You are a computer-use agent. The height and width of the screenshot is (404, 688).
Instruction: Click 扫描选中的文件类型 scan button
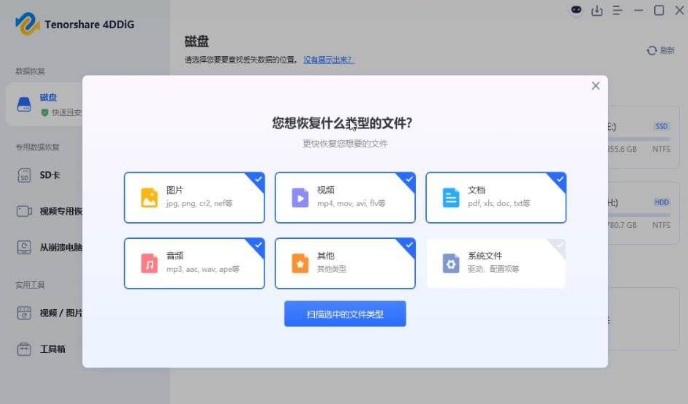345,314
